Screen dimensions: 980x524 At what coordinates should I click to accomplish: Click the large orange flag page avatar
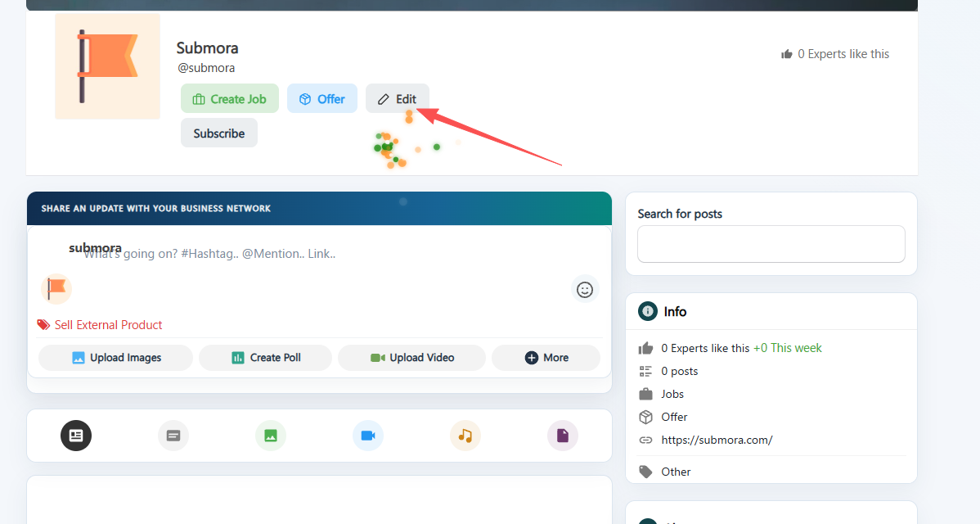click(107, 66)
